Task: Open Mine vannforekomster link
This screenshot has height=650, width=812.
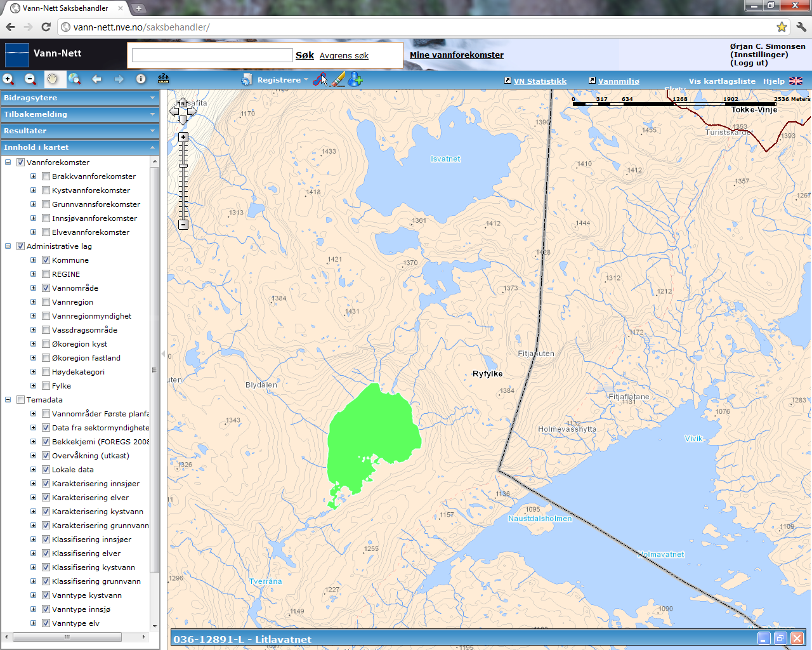Action: 457,55
